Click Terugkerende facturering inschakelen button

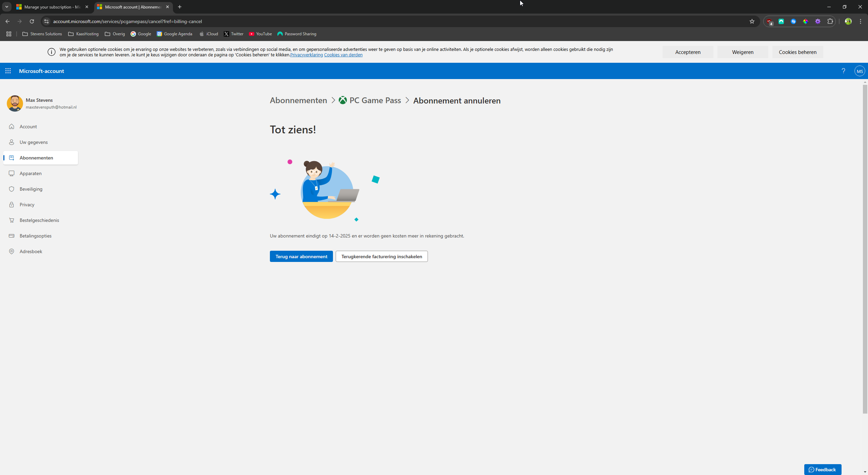point(381,256)
